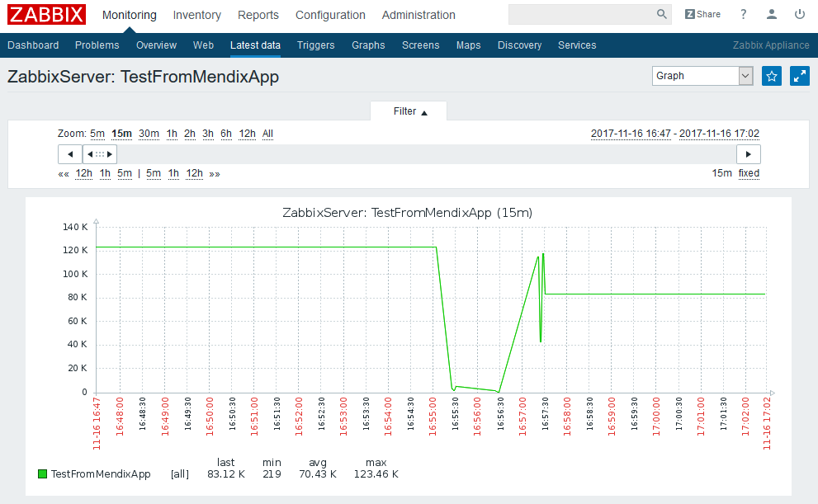
Task: Set zoom to 1h
Action: 172,134
